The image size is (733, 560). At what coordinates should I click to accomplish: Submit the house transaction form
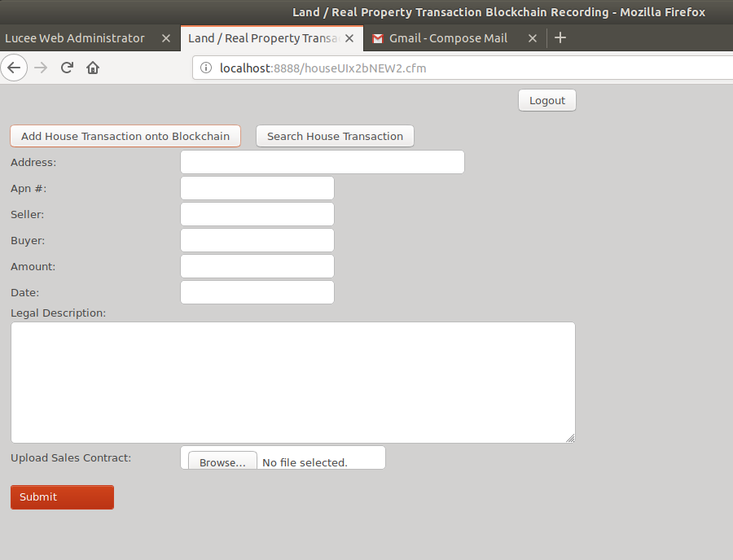[62, 497]
